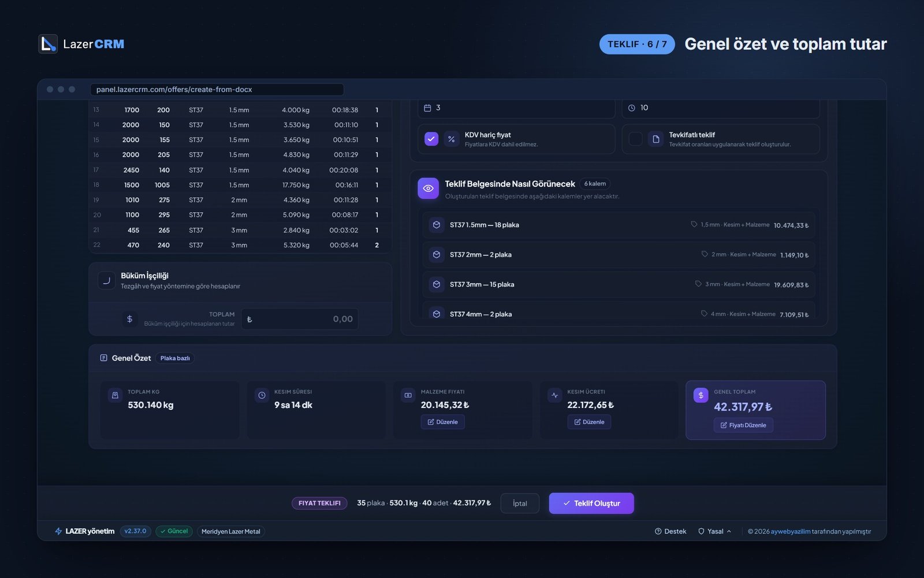Click the Güncel status badge
The width and height of the screenshot is (924, 578).
174,531
